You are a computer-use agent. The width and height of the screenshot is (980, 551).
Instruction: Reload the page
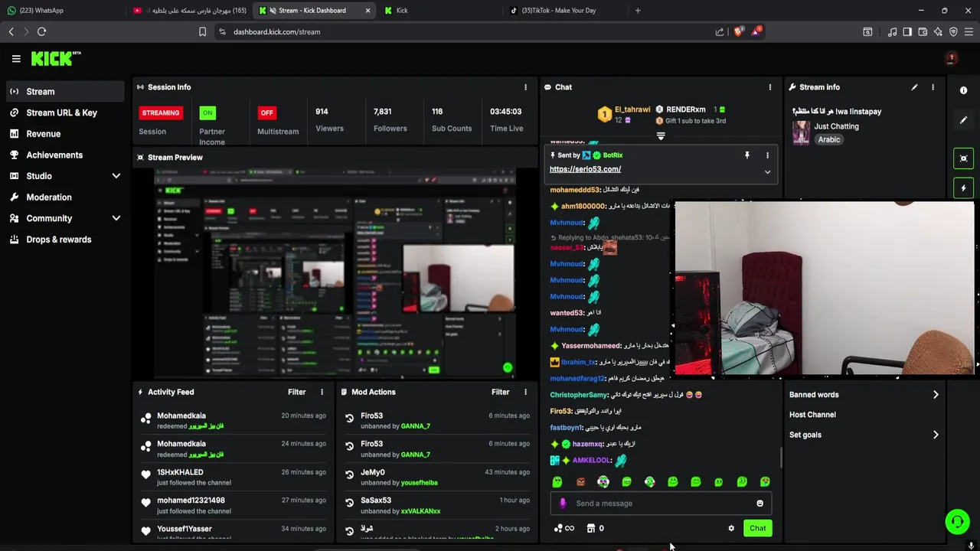click(x=41, y=32)
